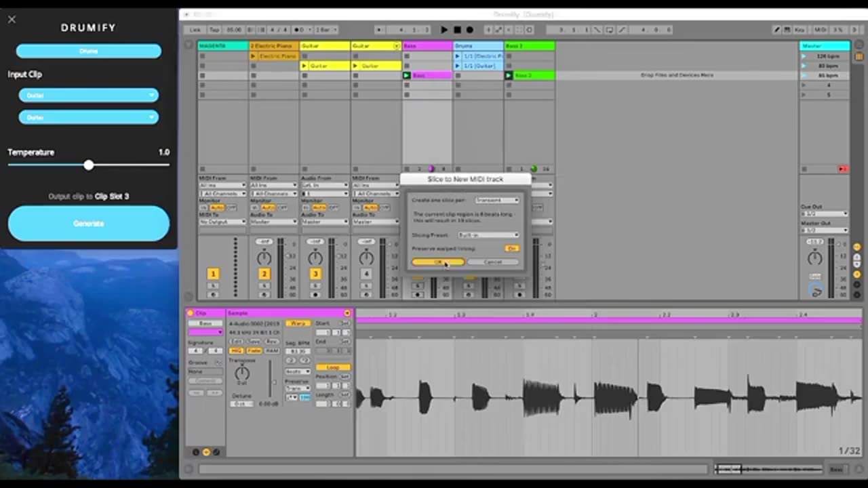Arm track 3 for recording

point(315,294)
